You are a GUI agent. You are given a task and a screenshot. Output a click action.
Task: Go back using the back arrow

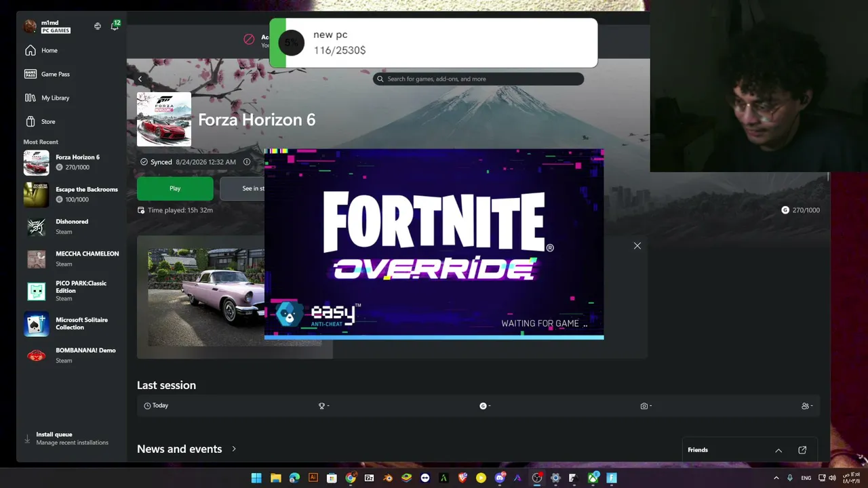pyautogui.click(x=140, y=79)
